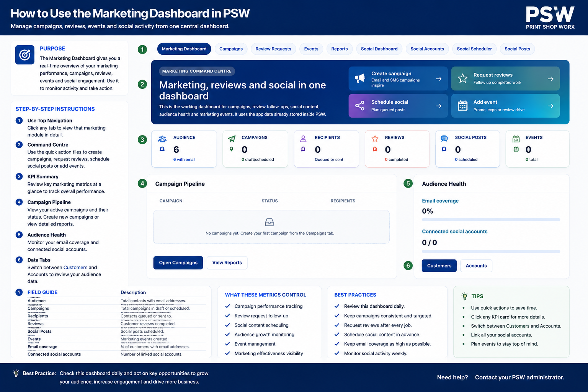Screen dimensions: 588x392
Task: Click the blue Customers word in Data Tabs step
Action: 75,268
